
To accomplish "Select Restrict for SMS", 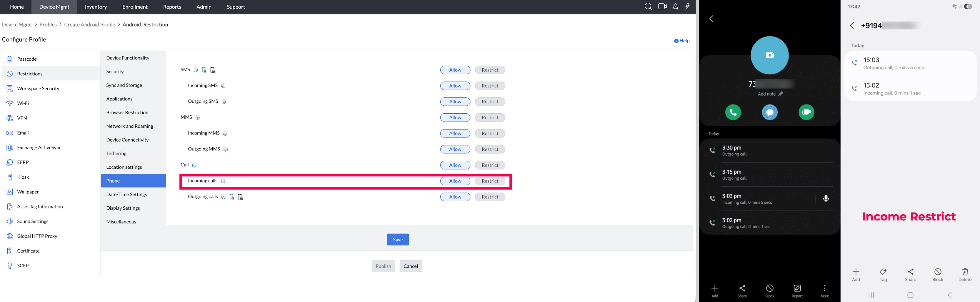I will coord(490,70).
